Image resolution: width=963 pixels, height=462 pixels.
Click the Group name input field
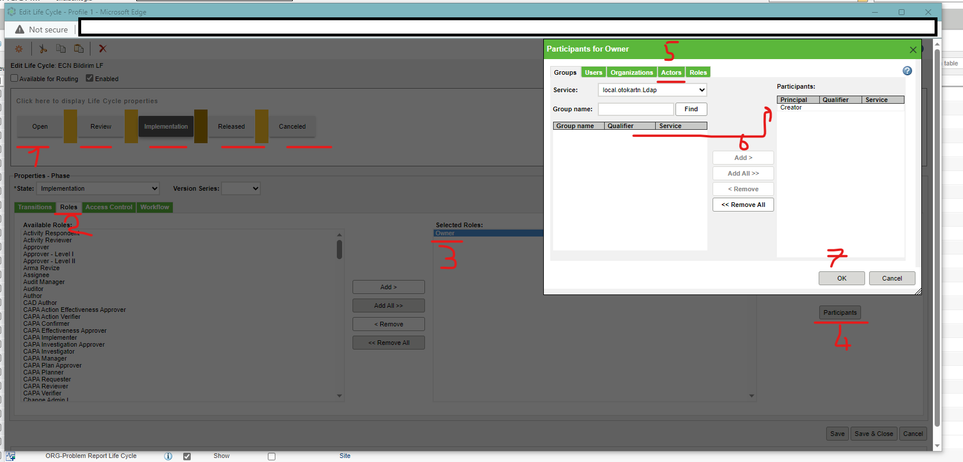[636, 109]
